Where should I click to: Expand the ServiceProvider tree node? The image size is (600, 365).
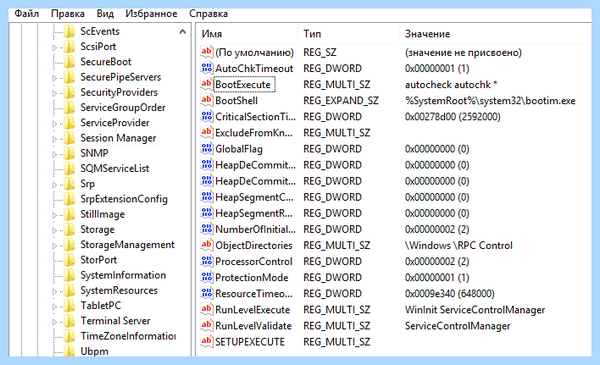[x=54, y=124]
